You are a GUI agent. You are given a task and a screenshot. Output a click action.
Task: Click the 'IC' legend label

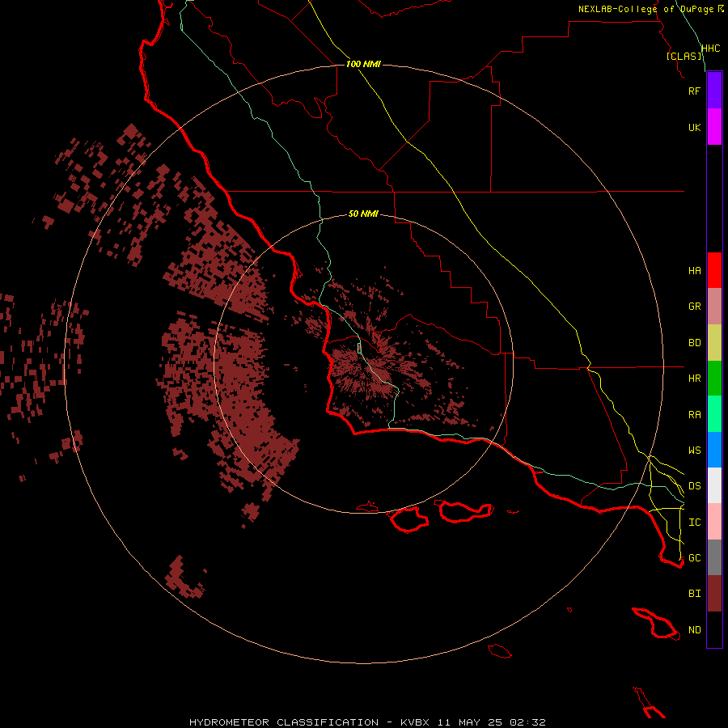tap(694, 523)
